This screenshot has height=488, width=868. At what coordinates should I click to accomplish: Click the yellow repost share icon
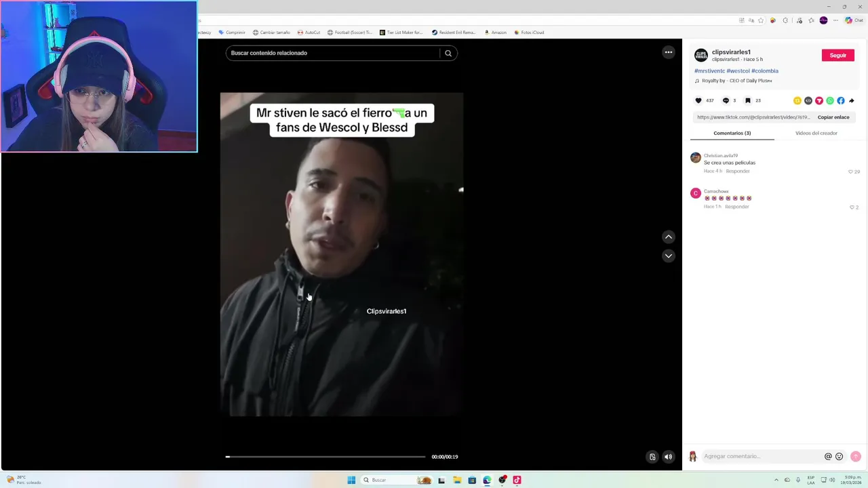[797, 100]
